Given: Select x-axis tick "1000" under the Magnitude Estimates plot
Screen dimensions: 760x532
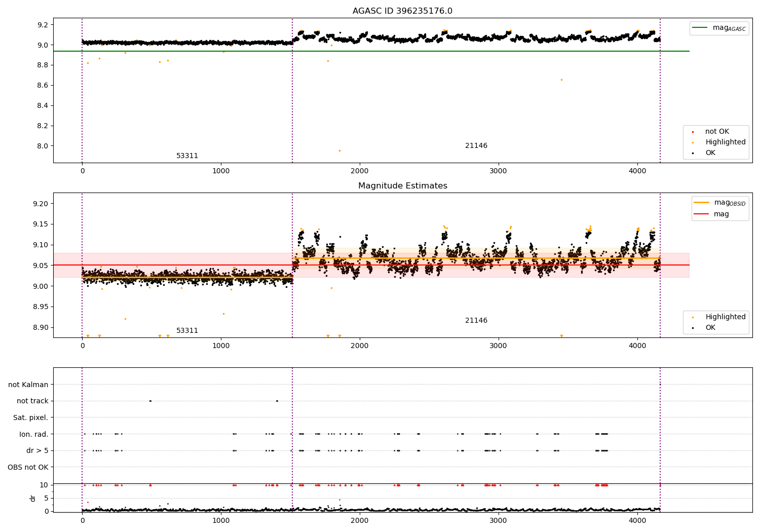Looking at the screenshot, I should click(x=221, y=346).
